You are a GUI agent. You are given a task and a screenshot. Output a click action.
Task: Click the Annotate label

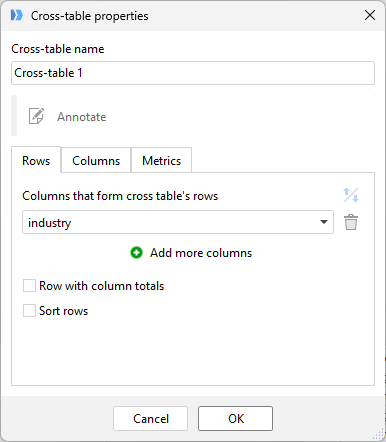[82, 117]
